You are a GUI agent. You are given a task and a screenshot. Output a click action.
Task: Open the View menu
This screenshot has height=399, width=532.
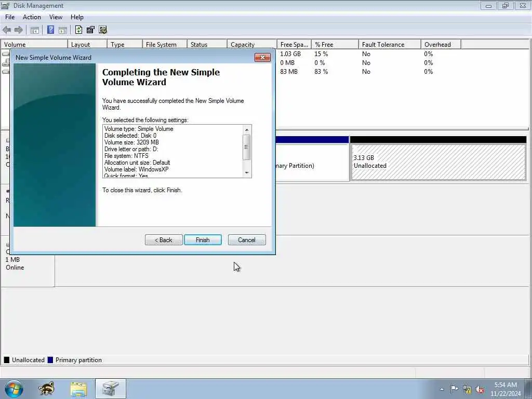(56, 17)
